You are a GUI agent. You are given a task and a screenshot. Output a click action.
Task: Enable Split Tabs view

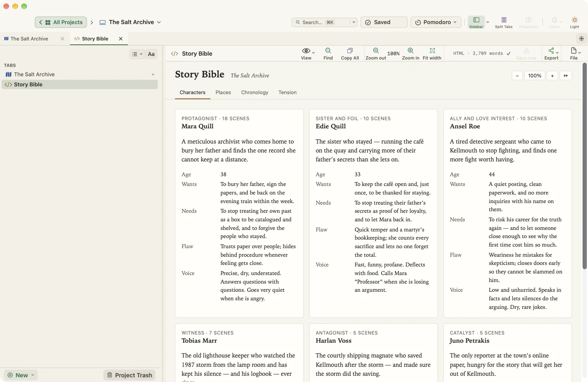[x=504, y=22]
